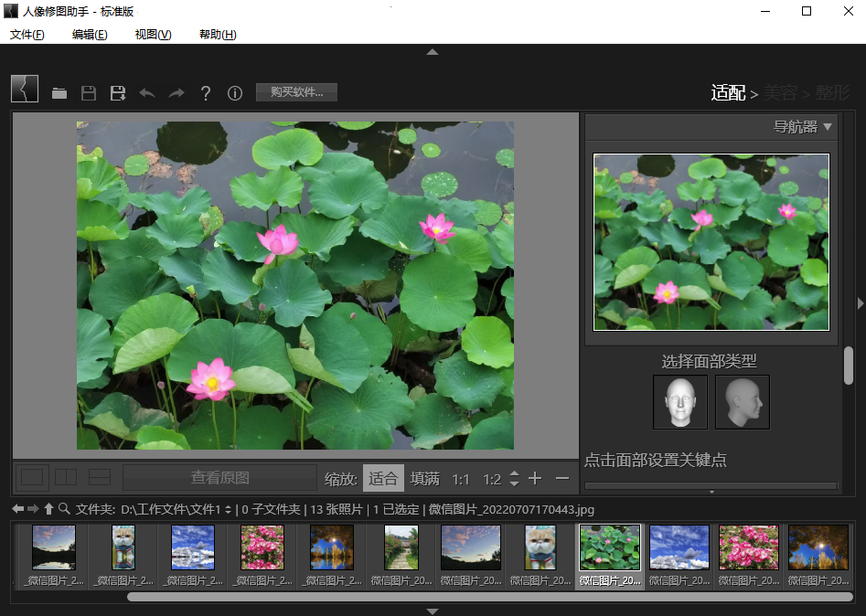This screenshot has height=616, width=866.
Task: Select the front-facing face type
Action: pos(680,401)
